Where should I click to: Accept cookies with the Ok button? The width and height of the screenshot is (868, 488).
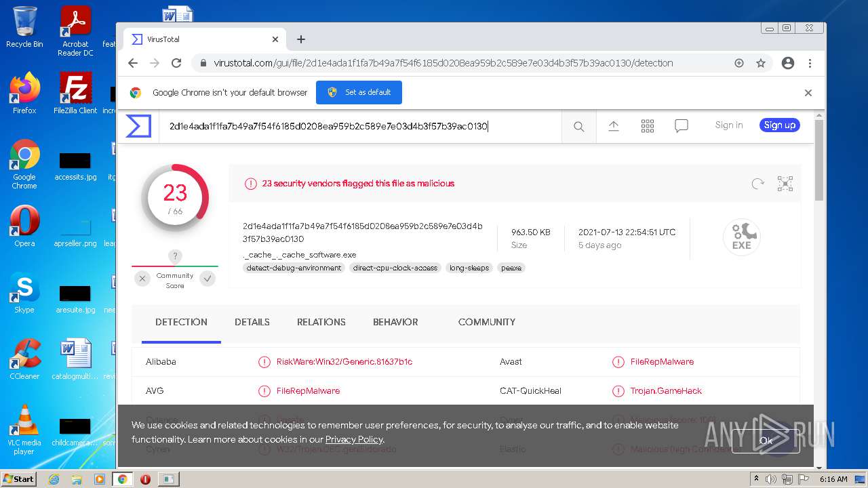pos(766,441)
